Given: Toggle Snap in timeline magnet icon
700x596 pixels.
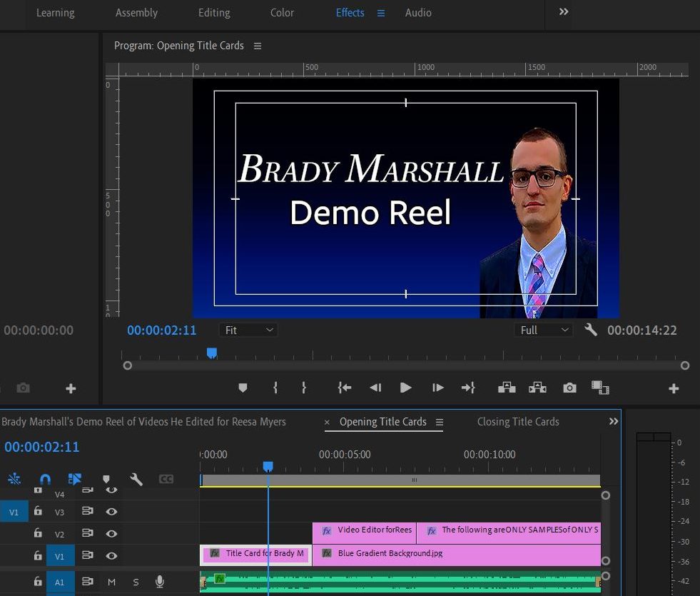Looking at the screenshot, I should click(x=45, y=479).
